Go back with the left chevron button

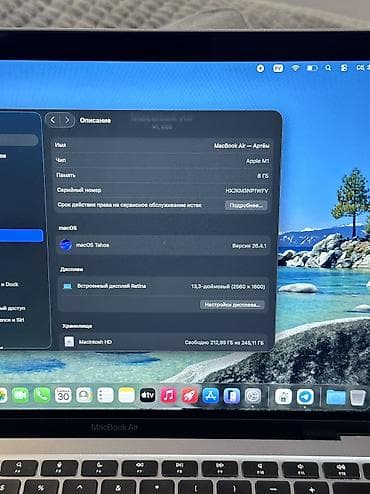click(53, 120)
